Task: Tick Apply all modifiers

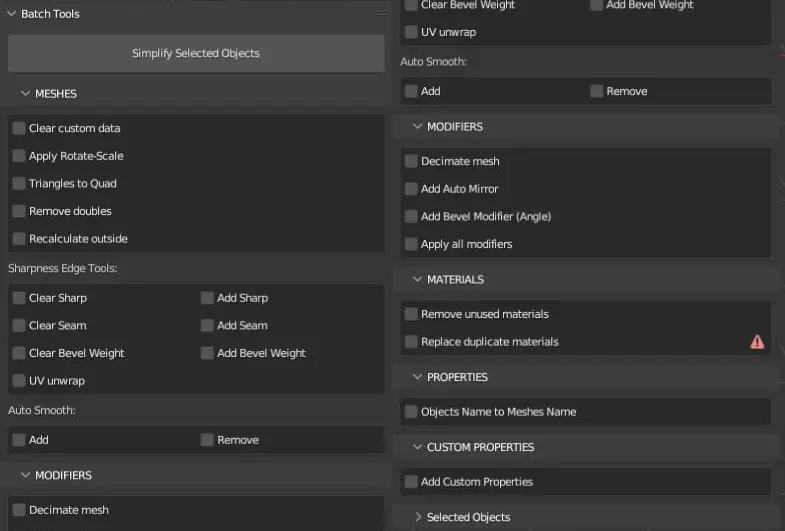Action: point(411,244)
